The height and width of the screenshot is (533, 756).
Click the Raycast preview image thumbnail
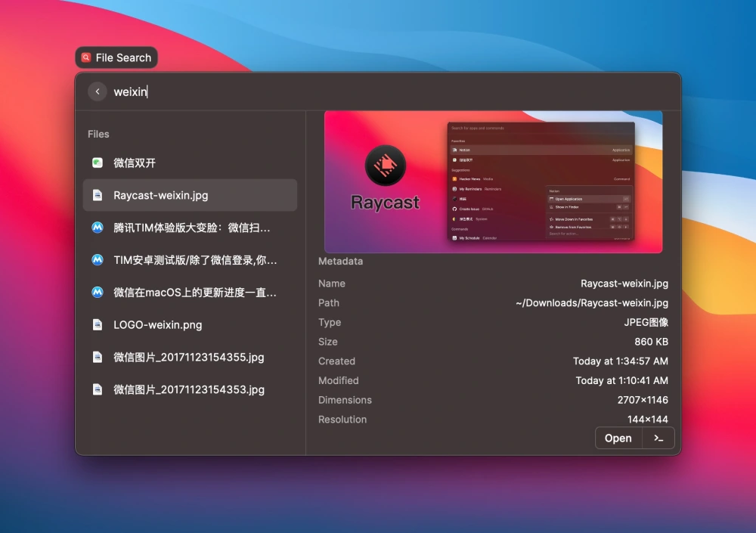(x=493, y=182)
